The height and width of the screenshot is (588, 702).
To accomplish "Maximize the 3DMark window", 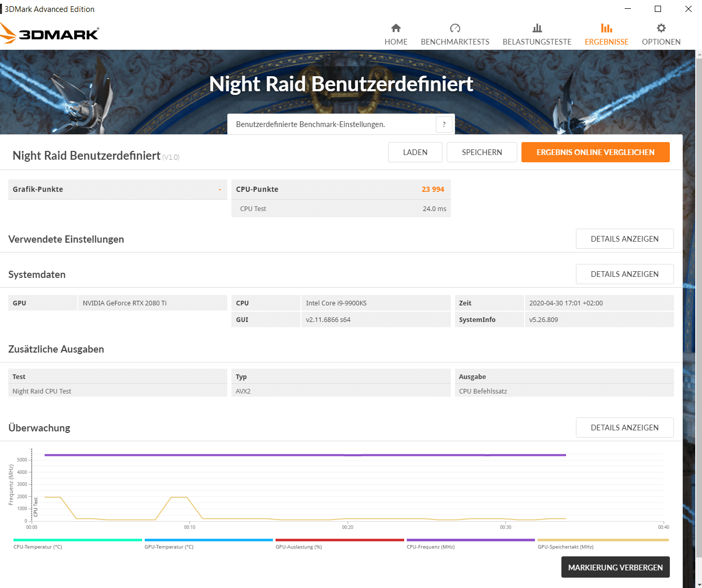I will pyautogui.click(x=658, y=9).
